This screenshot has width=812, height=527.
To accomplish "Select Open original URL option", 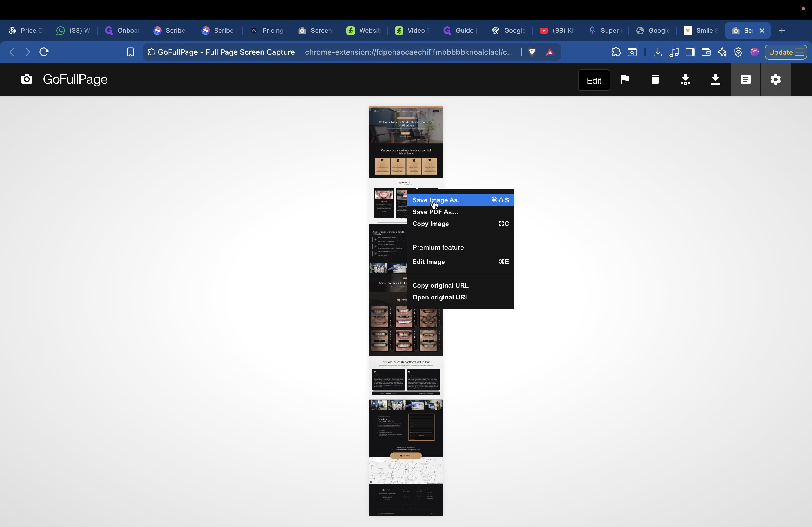I will pyautogui.click(x=440, y=297).
